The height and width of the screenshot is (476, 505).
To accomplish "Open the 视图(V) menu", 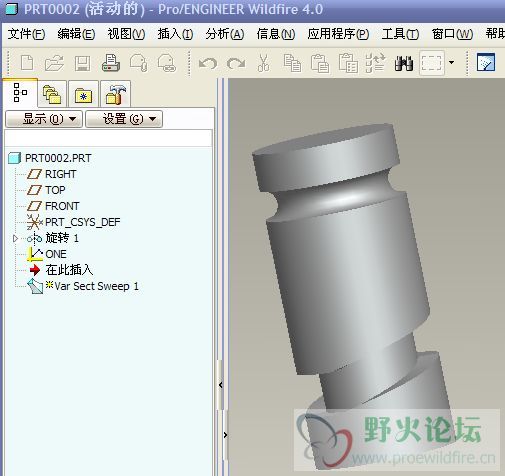I will pos(126,34).
